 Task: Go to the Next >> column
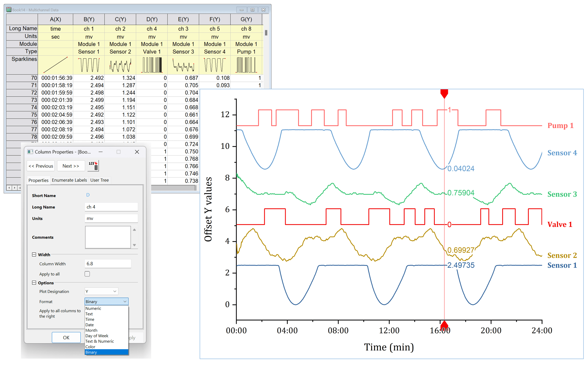pos(71,166)
